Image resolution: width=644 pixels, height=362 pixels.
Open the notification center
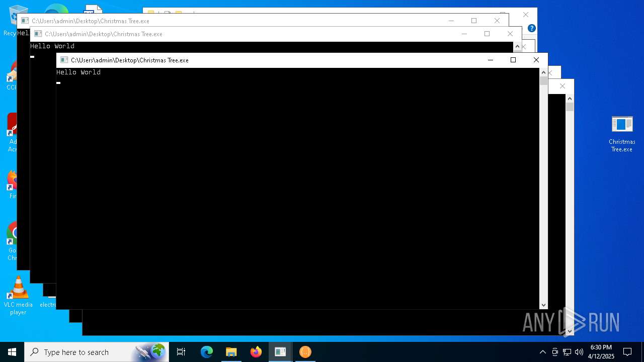coord(627,352)
